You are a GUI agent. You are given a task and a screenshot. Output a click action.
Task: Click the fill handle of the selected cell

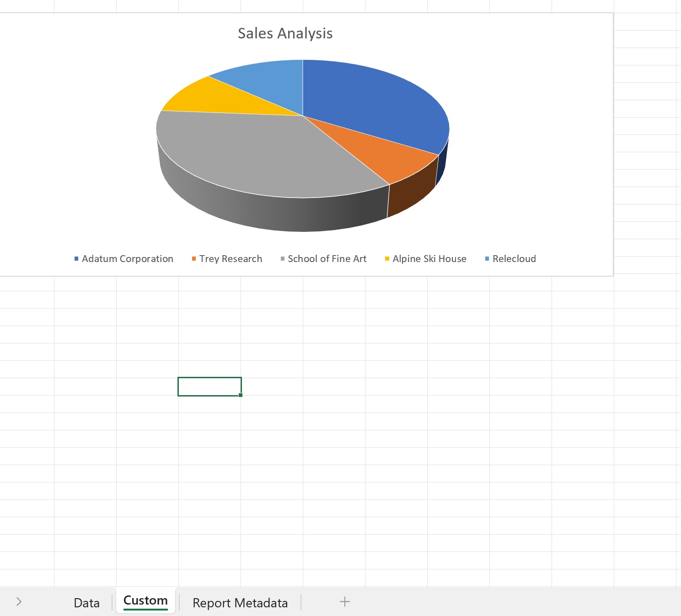(241, 395)
